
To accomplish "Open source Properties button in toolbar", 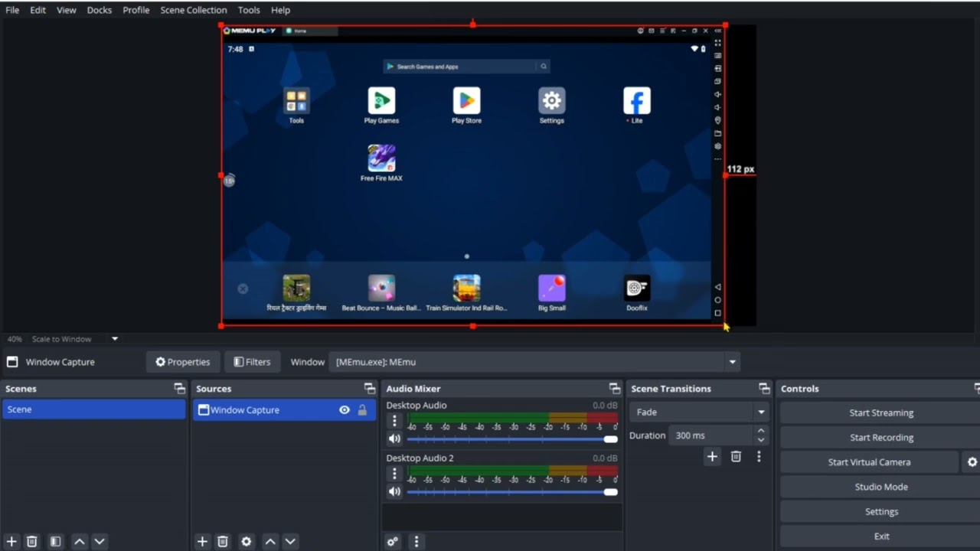I will [x=183, y=362].
